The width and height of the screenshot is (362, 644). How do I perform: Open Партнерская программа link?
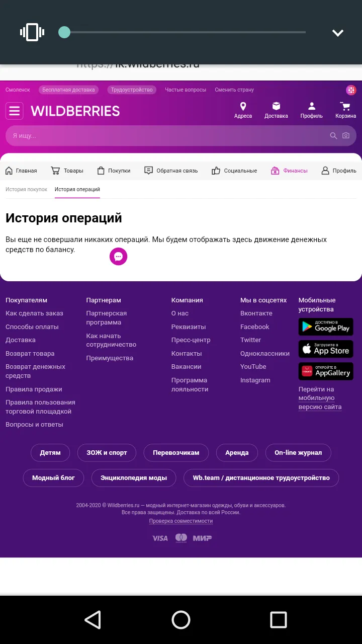click(106, 318)
